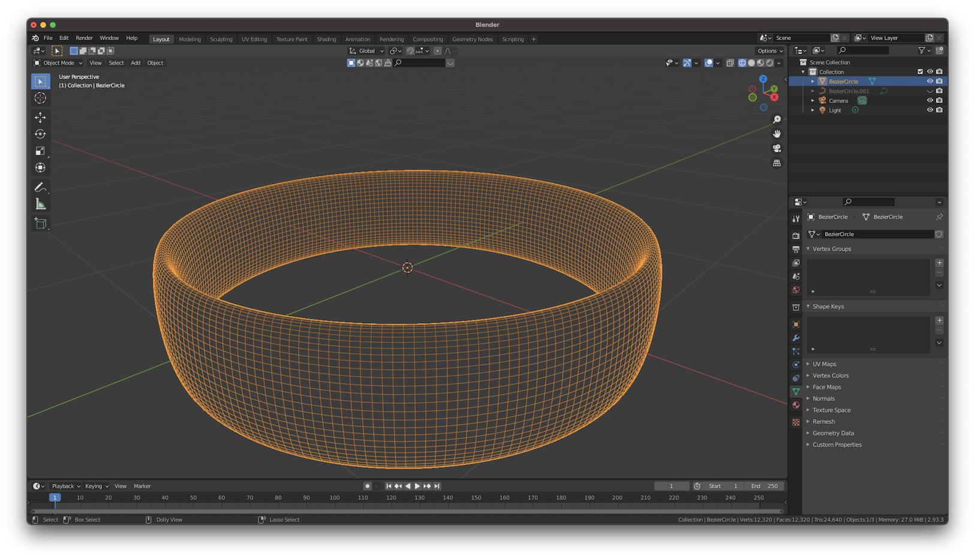Click the End frame 250 field

coord(765,486)
